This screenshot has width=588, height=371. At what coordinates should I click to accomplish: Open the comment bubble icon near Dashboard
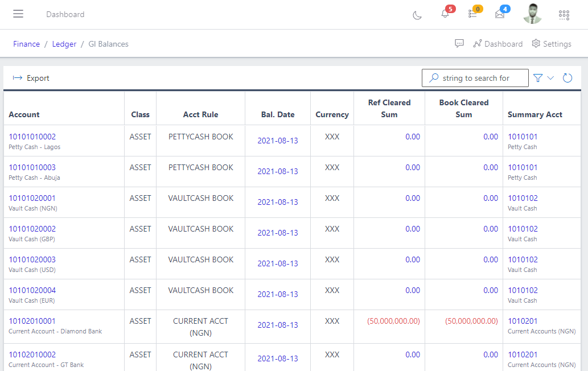pos(459,43)
